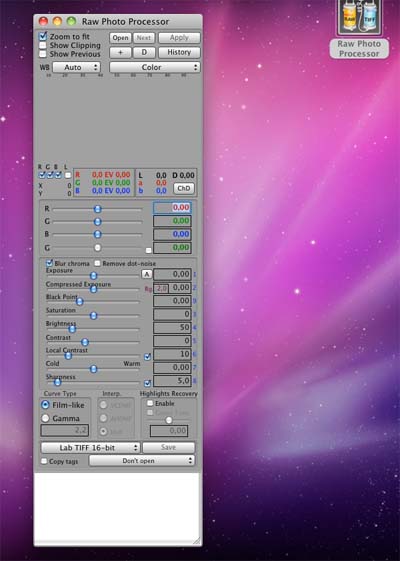The height and width of the screenshot is (561, 400).
Task: Click the red R value field
Action: pyautogui.click(x=172, y=208)
